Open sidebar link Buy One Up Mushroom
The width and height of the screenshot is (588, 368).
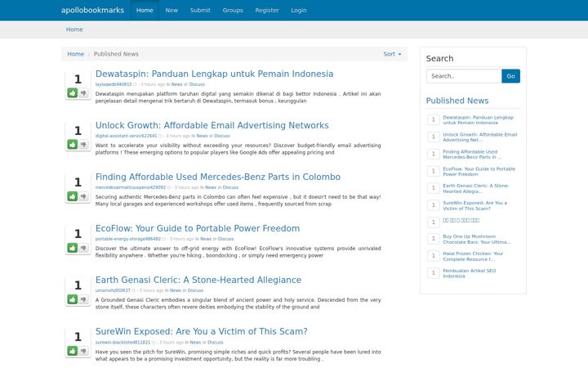tap(477, 239)
